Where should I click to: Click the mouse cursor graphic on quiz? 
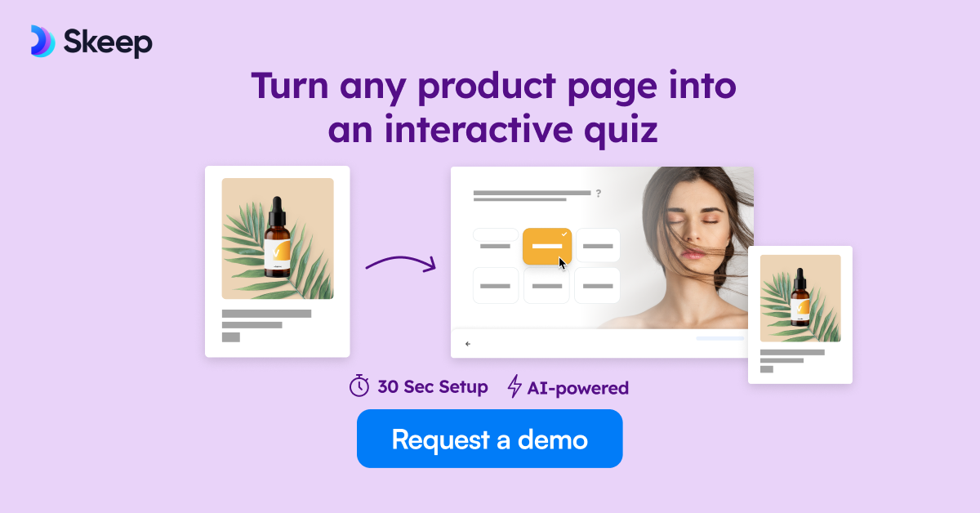click(563, 263)
